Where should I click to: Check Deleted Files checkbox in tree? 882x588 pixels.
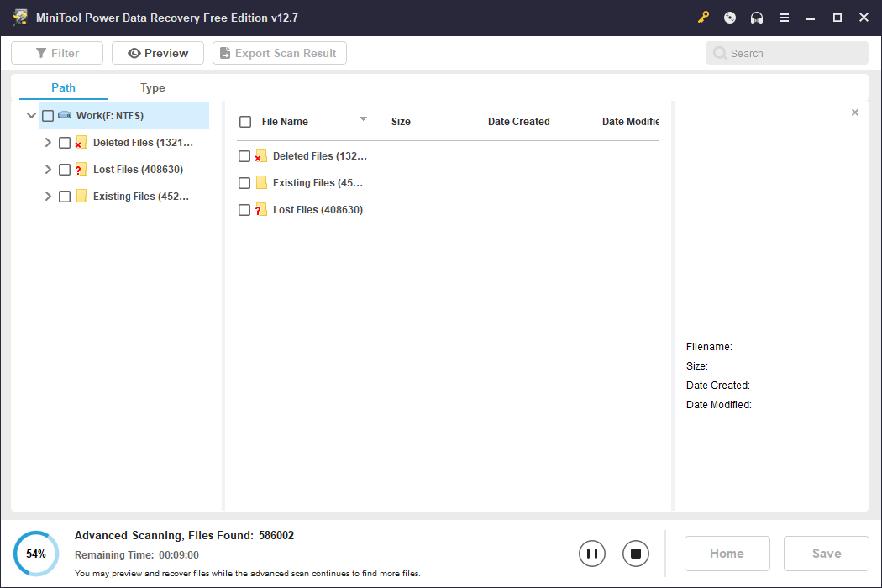(x=65, y=143)
